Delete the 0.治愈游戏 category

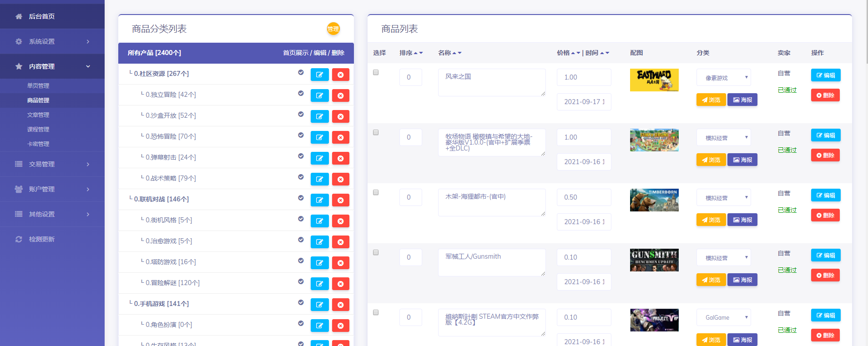pyautogui.click(x=340, y=242)
